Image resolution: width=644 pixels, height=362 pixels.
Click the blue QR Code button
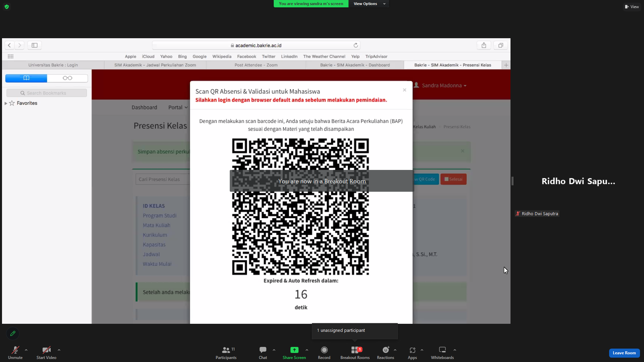pyautogui.click(x=426, y=179)
